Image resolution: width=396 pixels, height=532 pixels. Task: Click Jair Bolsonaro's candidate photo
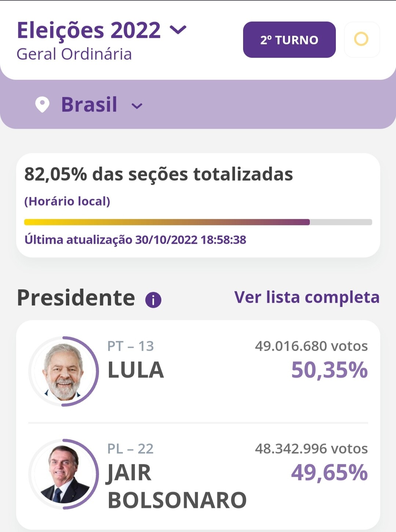[x=63, y=474]
